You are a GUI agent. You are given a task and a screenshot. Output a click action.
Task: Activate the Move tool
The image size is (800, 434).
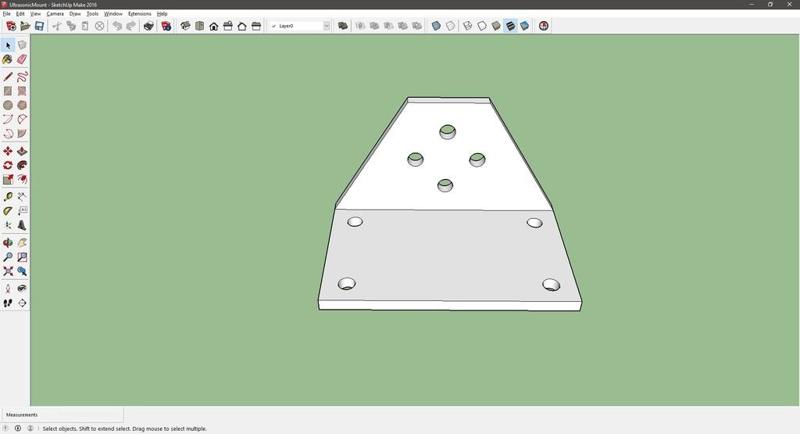click(8, 151)
